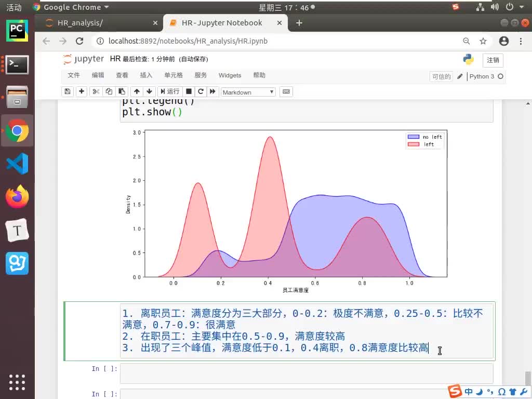The width and height of the screenshot is (532, 399).
Task: Open the 帮助 menu
Action: click(259, 75)
